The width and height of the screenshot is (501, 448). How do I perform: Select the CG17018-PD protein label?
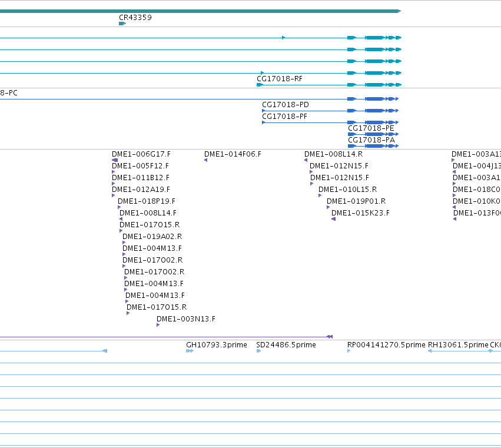point(286,104)
